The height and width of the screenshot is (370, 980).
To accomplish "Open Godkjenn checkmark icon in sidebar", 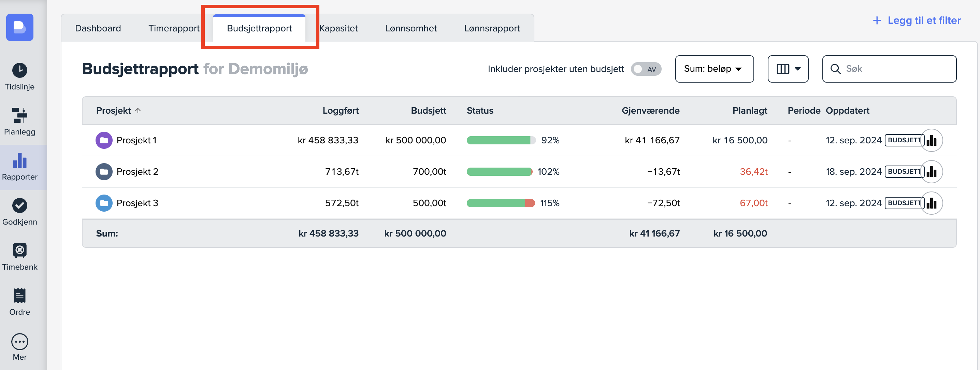I will coord(19,206).
